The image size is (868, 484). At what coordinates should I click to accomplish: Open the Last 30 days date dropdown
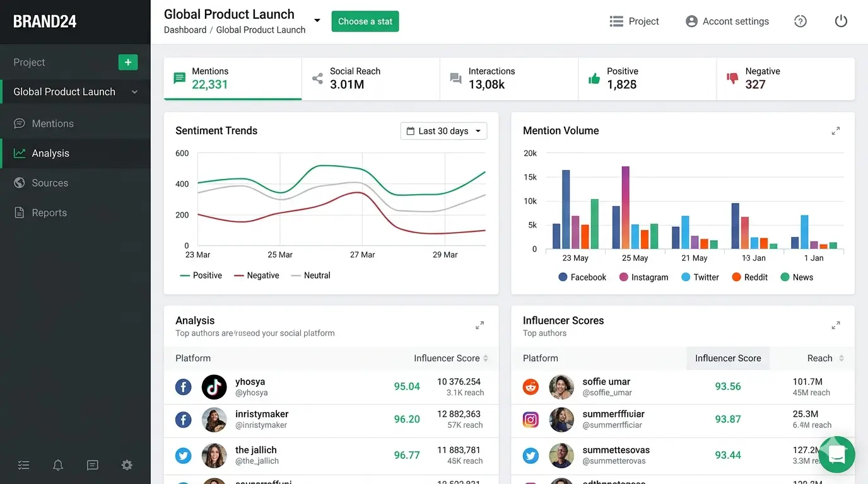pyautogui.click(x=443, y=131)
